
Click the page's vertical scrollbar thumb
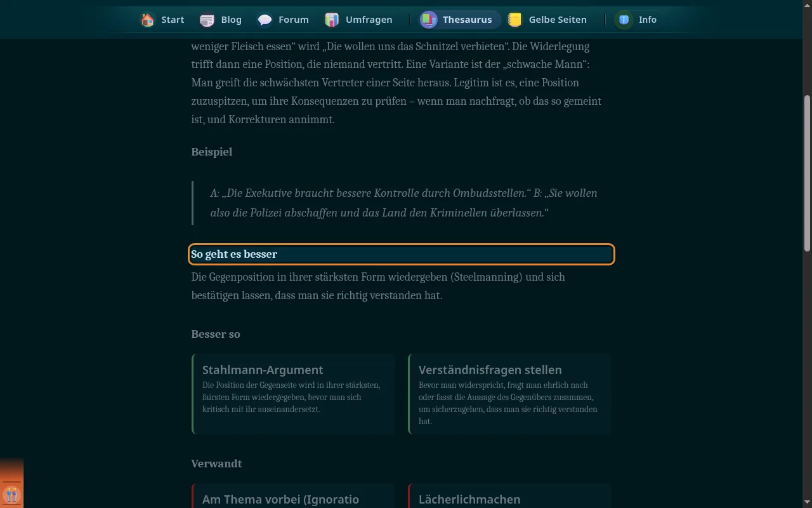point(807,173)
